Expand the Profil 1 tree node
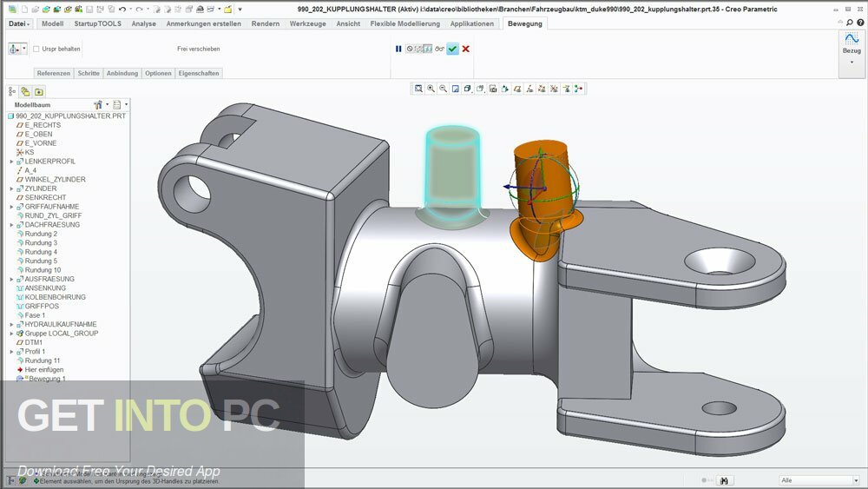The height and width of the screenshot is (489, 868). click(11, 352)
